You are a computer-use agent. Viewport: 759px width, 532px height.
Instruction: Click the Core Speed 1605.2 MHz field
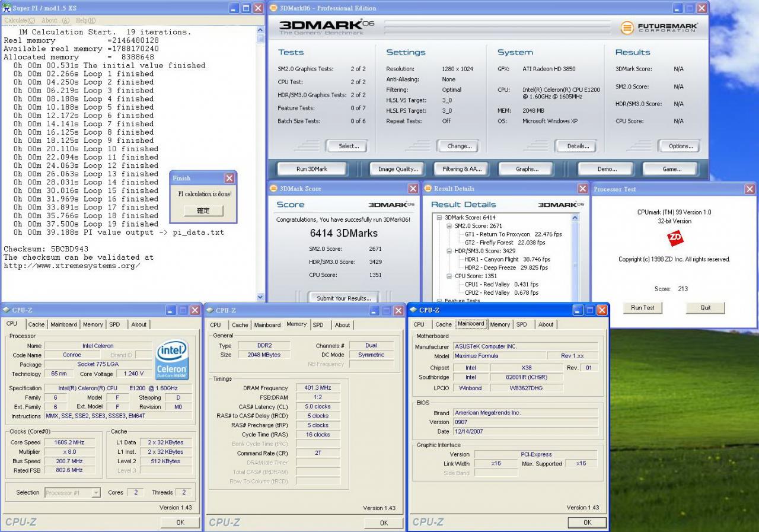[70, 442]
